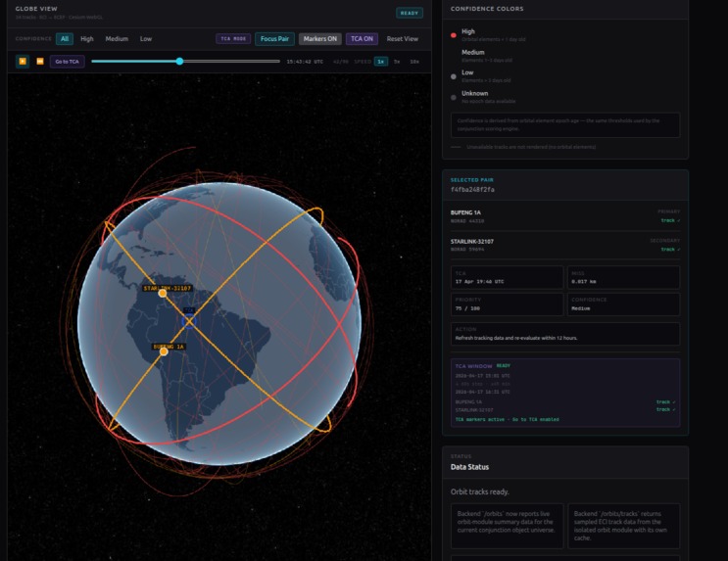The width and height of the screenshot is (728, 561).
Task: Click the 15:43:42 UTC time readout
Action: point(305,62)
